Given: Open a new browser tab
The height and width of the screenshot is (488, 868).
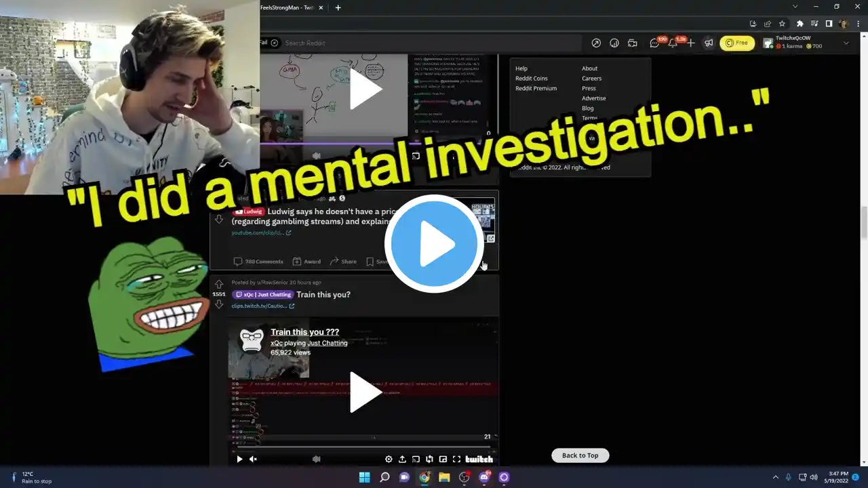Looking at the screenshot, I should 338,7.
